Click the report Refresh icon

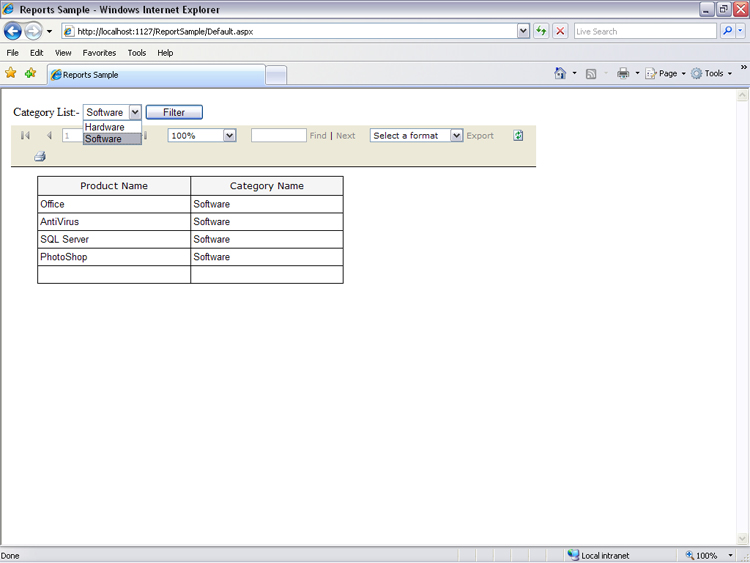point(518,135)
